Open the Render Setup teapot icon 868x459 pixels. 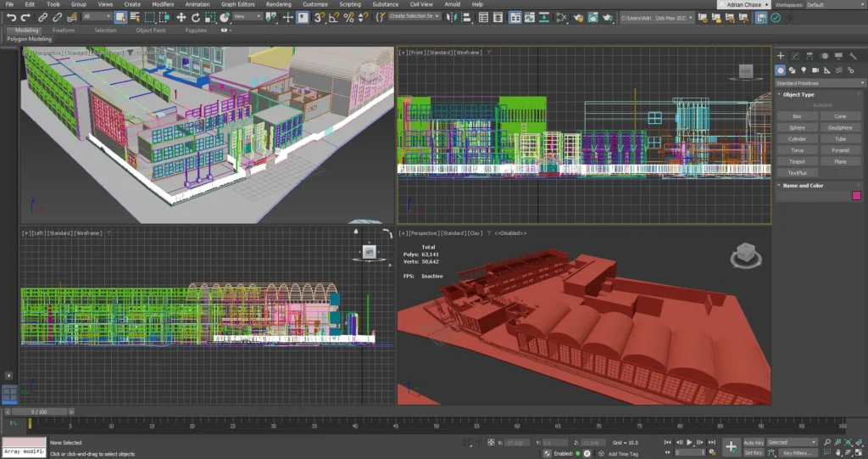coord(578,18)
